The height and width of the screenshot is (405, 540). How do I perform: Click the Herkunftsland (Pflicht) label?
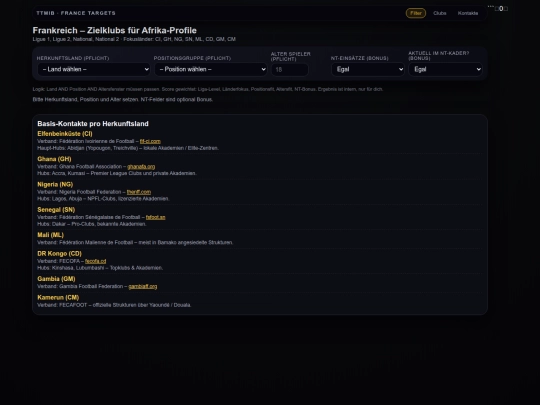pos(73,58)
